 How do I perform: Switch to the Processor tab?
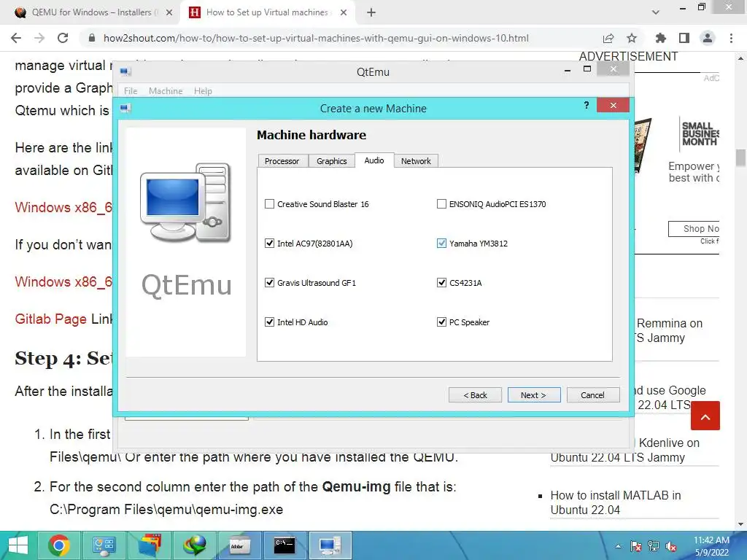click(x=282, y=161)
